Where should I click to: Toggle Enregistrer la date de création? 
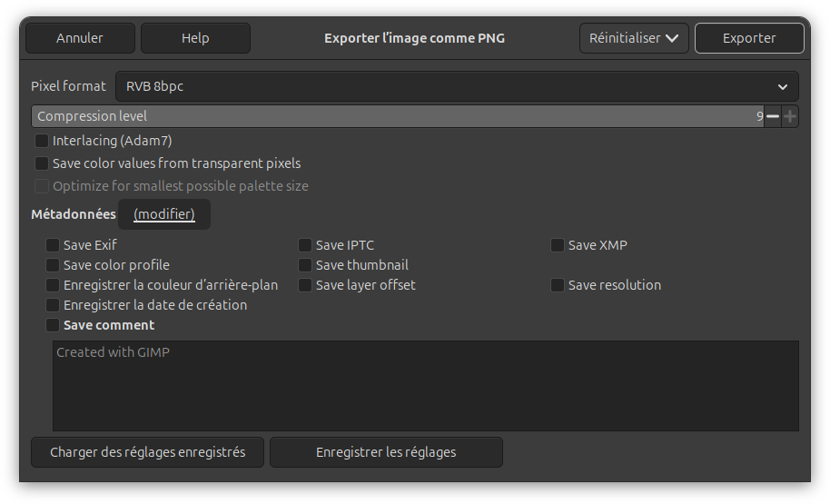[x=53, y=305]
